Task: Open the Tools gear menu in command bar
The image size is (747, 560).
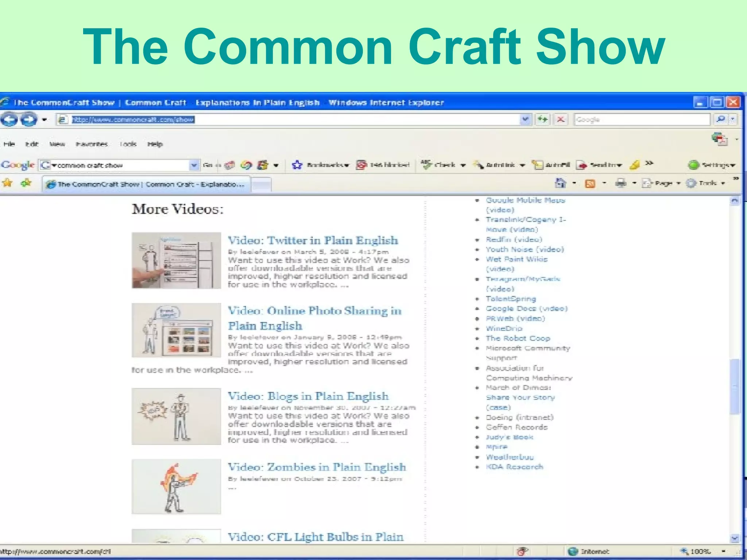Action: click(x=706, y=183)
